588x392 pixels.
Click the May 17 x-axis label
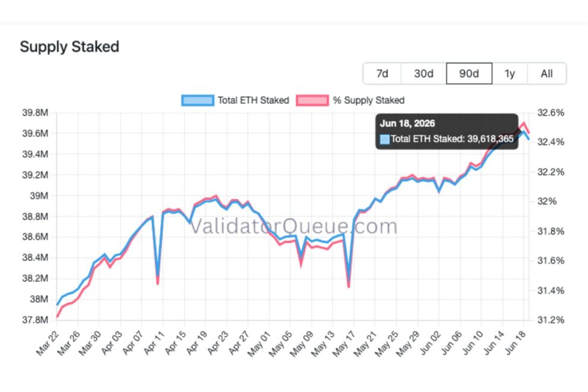(x=344, y=343)
